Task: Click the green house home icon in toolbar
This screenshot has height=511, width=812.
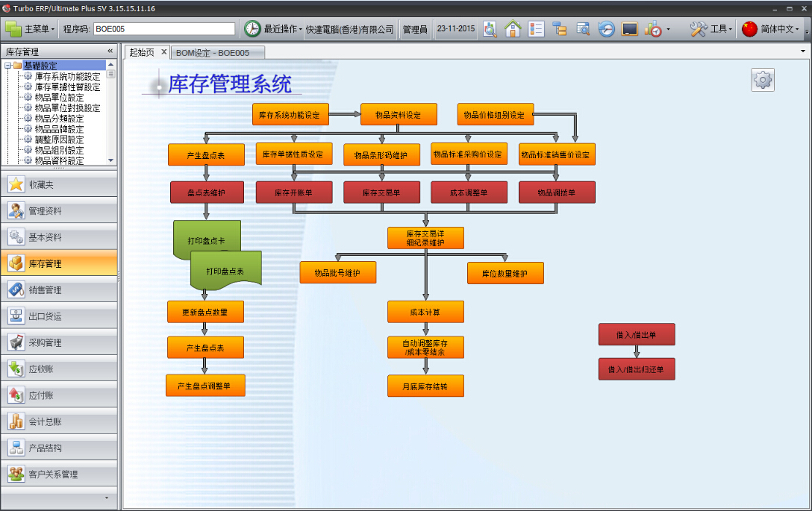Action: pos(513,29)
